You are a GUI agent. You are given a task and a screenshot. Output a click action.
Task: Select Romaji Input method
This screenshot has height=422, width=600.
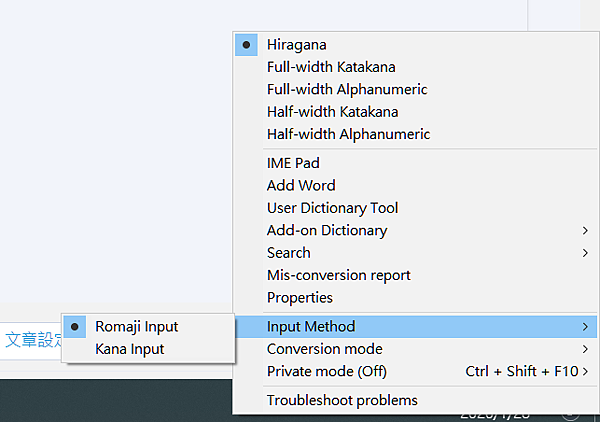(x=137, y=326)
